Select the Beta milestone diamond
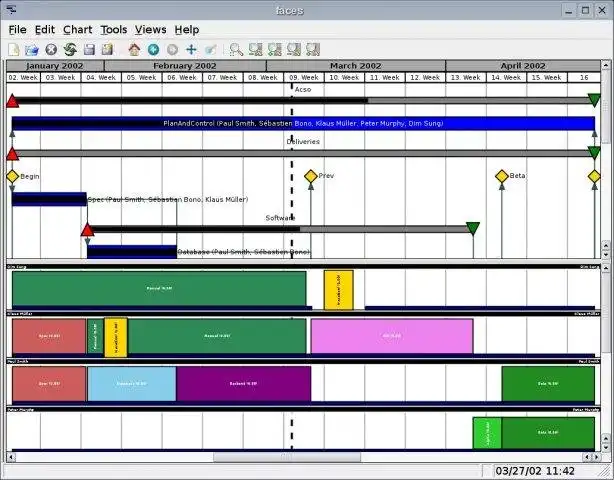 coord(502,176)
